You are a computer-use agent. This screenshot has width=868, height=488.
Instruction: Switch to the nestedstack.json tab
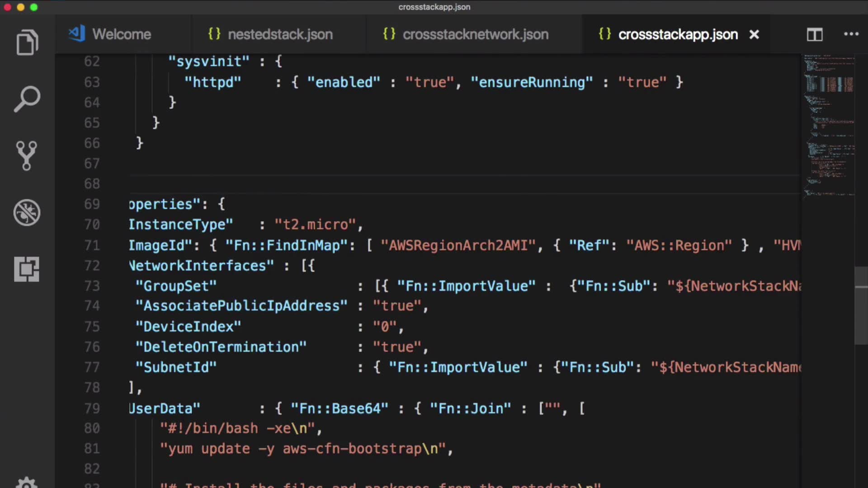click(x=280, y=34)
